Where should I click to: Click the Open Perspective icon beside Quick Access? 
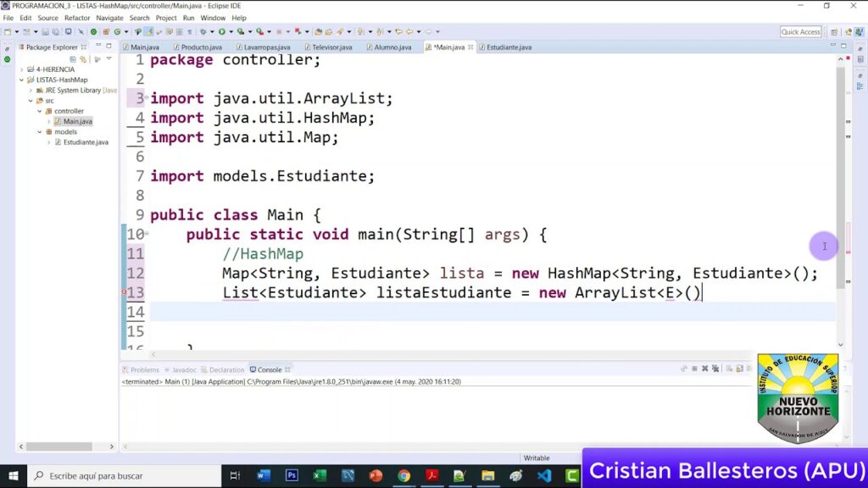834,32
